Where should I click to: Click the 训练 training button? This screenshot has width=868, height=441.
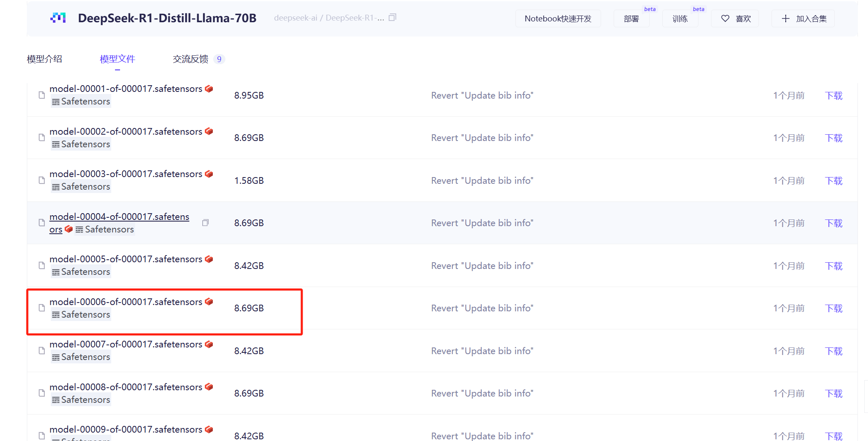680,18
